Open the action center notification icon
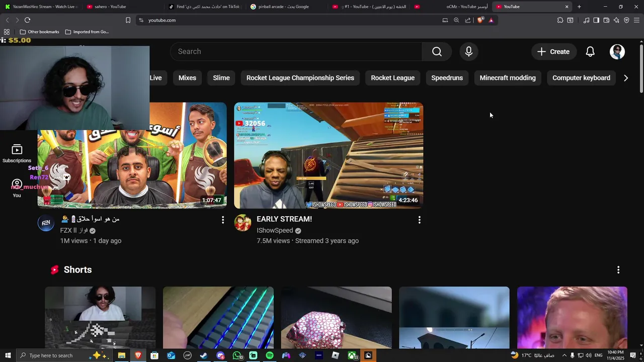The image size is (644, 362). click(633, 355)
